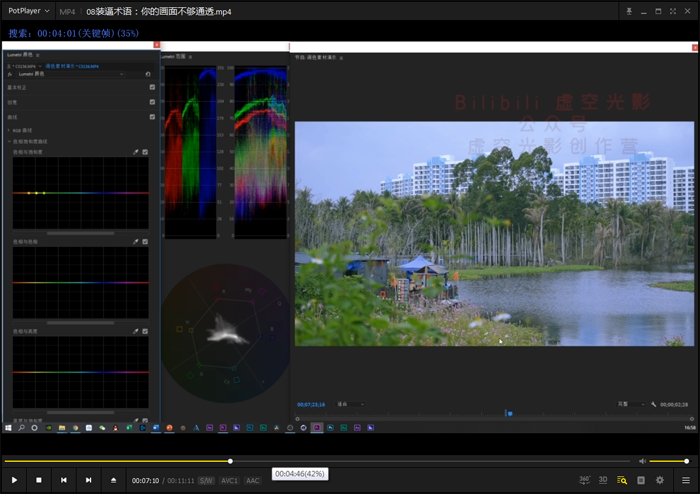Toggle the 曲线 section checkbox
The width and height of the screenshot is (700, 494).
tap(152, 116)
